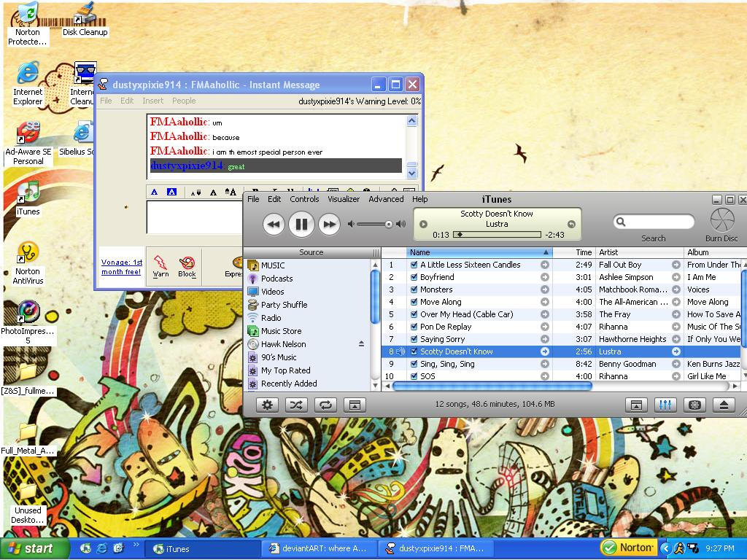747x560 pixels.
Task: Select Norton AntiVirus desktop icon
Action: (x=28, y=262)
